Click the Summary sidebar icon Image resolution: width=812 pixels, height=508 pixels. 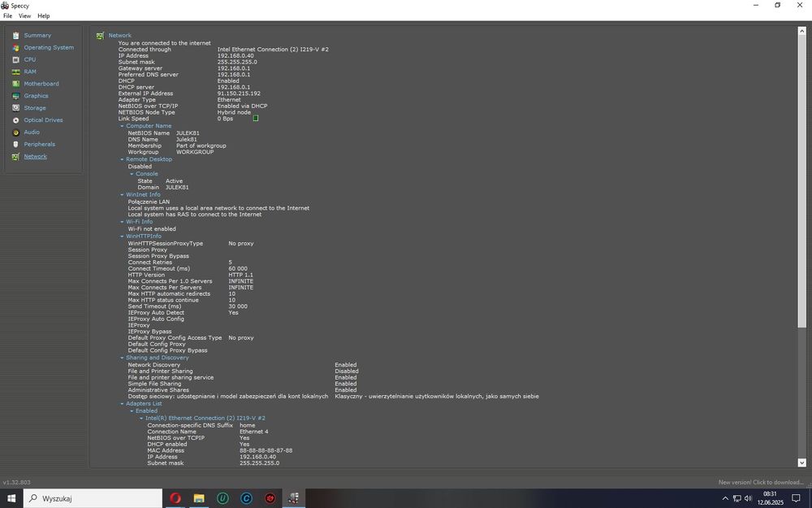(x=15, y=35)
